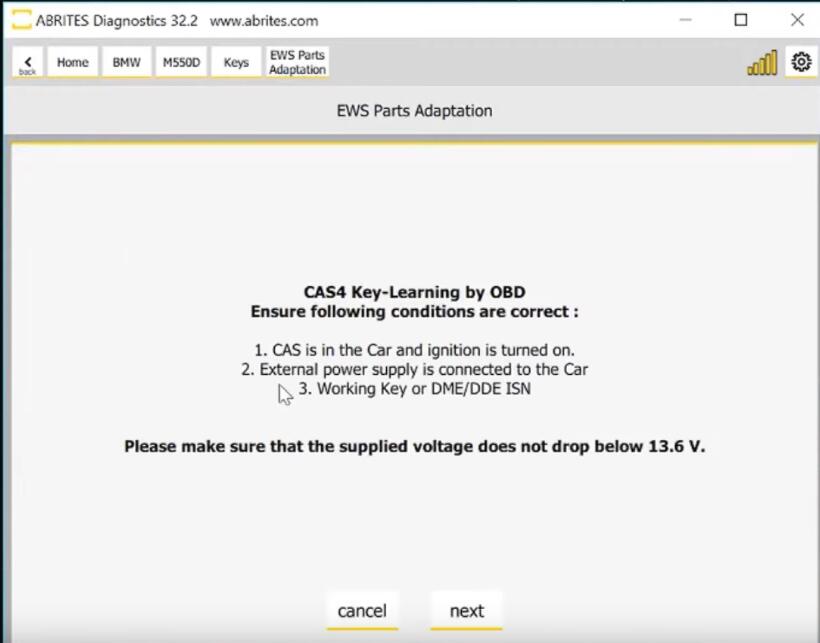Return to the Keys breadcrumb
Screen dimensions: 820x643
(x=236, y=62)
